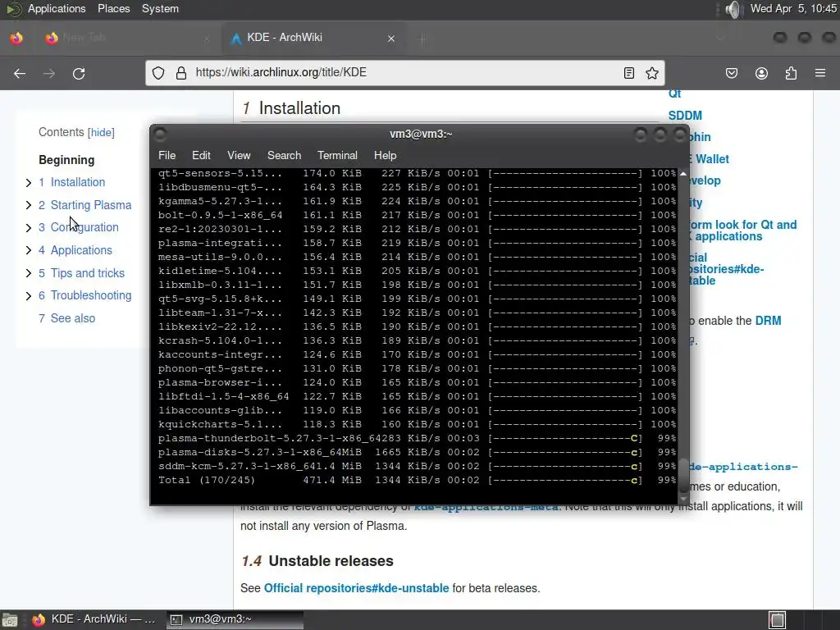Click the shield tracking protection icon
This screenshot has width=840, height=630.
click(x=158, y=73)
